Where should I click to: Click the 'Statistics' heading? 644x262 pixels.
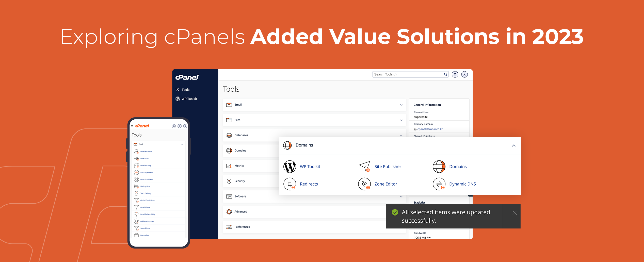point(420,203)
